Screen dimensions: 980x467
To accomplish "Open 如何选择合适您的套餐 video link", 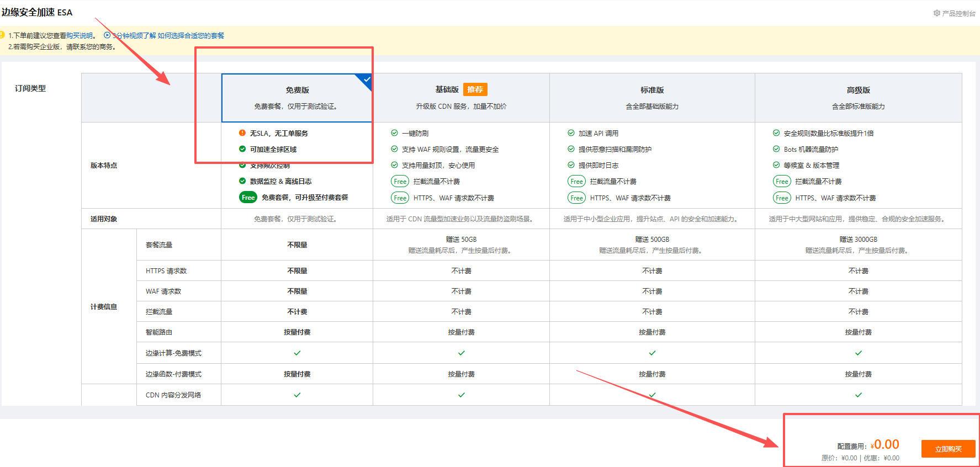I will point(190,35).
